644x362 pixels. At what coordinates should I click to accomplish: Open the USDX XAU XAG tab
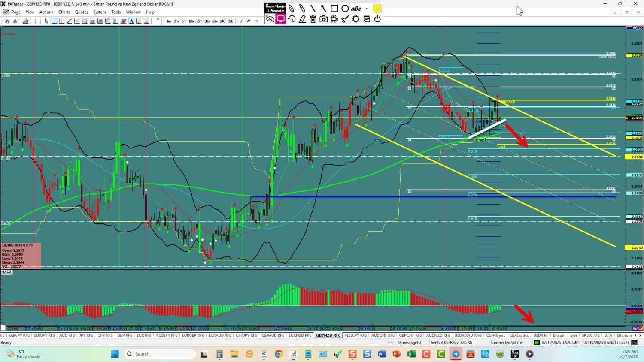(468, 335)
